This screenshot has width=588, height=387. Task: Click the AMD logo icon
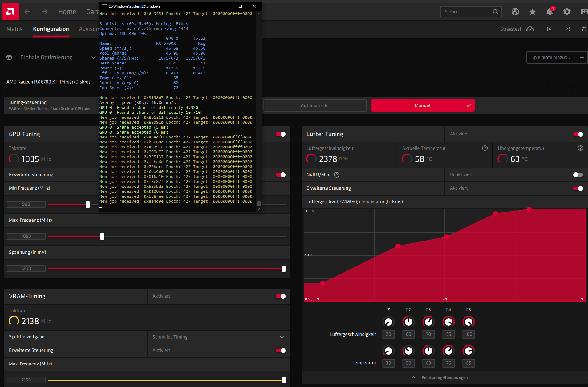point(10,12)
